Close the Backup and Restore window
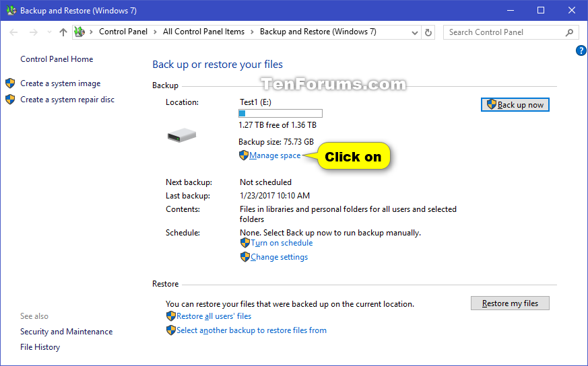This screenshot has width=588, height=366. click(572, 11)
